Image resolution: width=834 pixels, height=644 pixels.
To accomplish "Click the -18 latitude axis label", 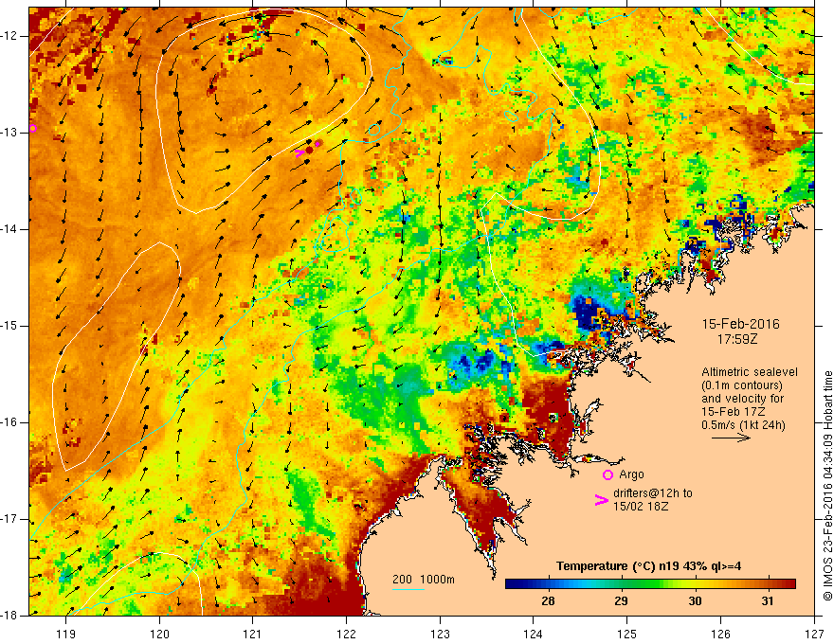I will tap(9, 616).
